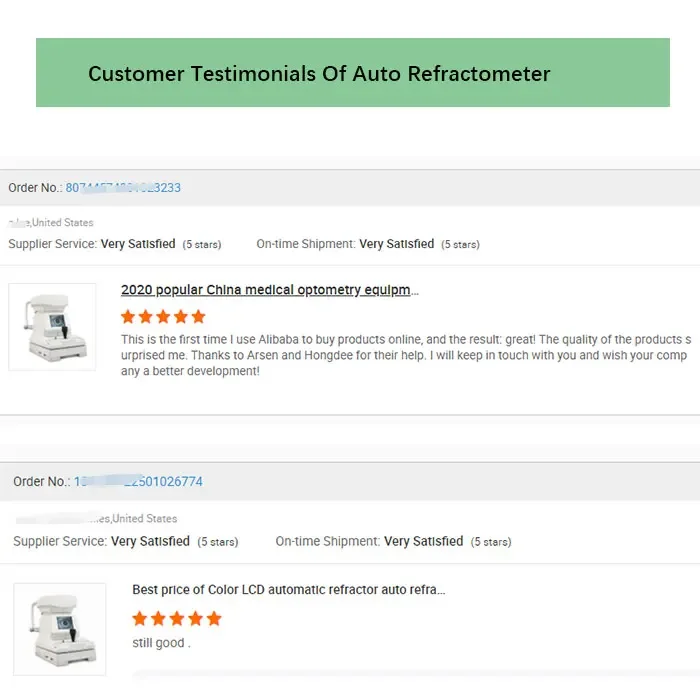Click the first review's auto refractometer thumbnail
The width and height of the screenshot is (700, 700).
[52, 327]
